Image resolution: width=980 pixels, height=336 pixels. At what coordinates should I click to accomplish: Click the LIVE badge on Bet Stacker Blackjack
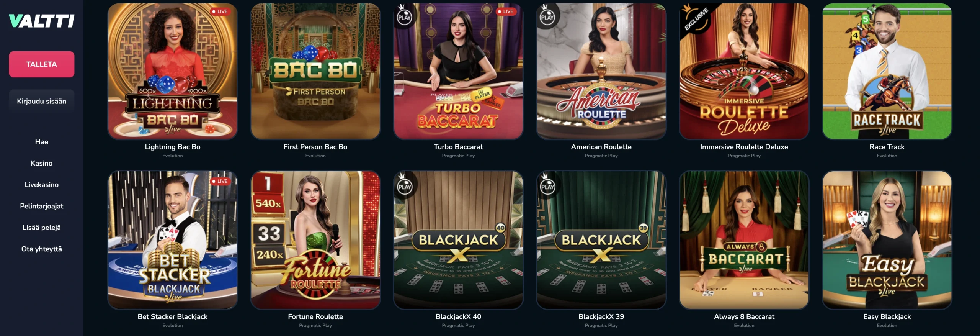click(x=220, y=181)
